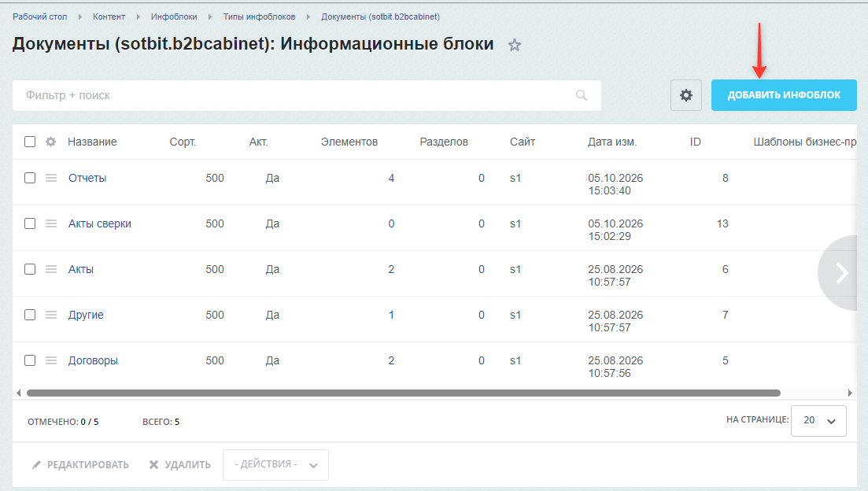Image resolution: width=868 pixels, height=491 pixels.
Task: Open row menu for Акты сверки
Action: tap(51, 223)
